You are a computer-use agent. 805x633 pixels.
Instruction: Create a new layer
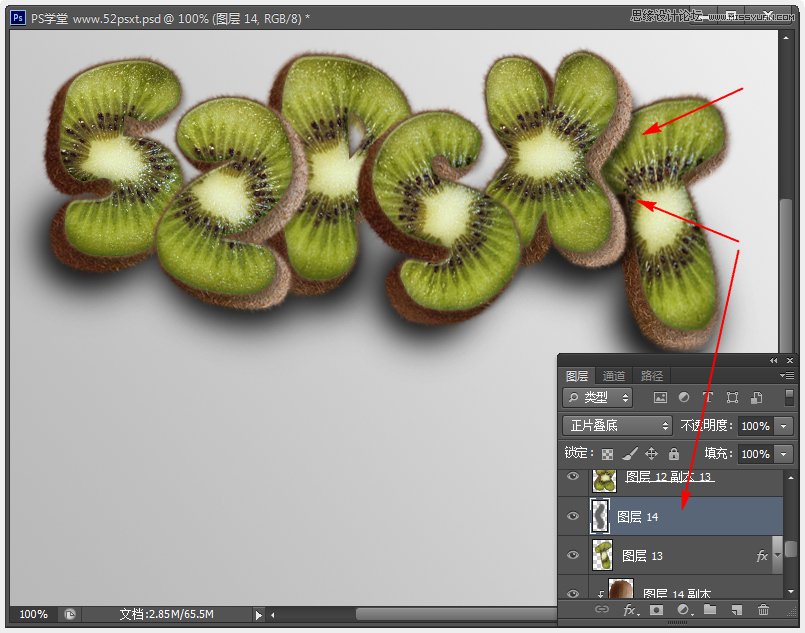[737, 610]
